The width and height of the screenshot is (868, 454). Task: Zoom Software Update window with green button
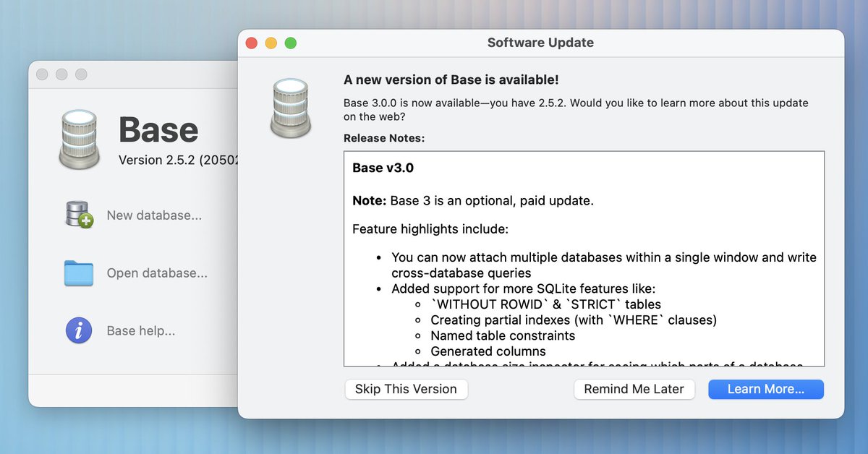(291, 43)
